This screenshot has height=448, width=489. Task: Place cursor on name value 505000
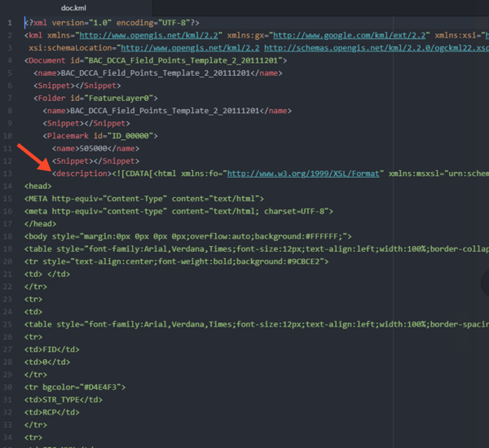pyautogui.click(x=94, y=148)
